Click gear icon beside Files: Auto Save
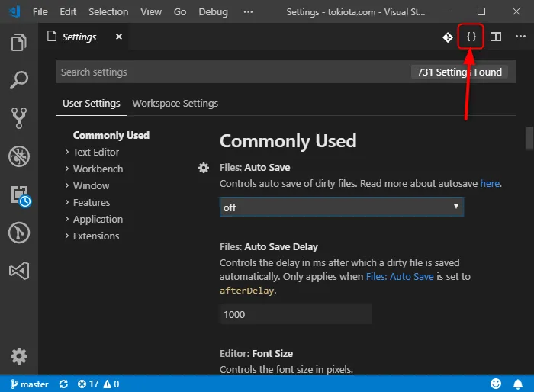This screenshot has height=392, width=534. (x=204, y=168)
